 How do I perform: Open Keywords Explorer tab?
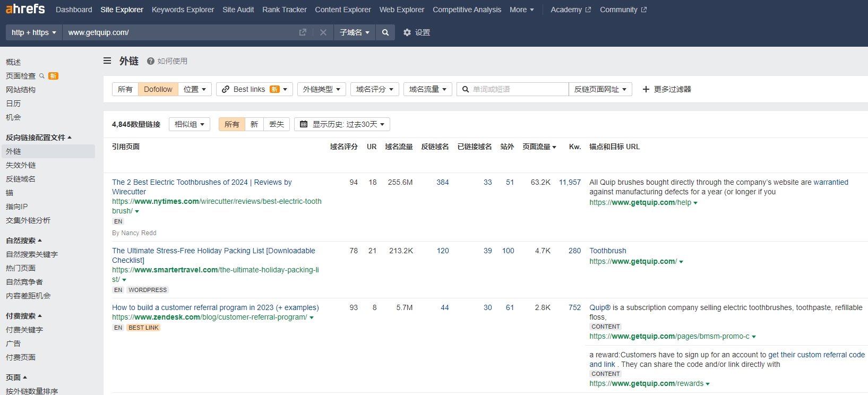[x=183, y=10]
